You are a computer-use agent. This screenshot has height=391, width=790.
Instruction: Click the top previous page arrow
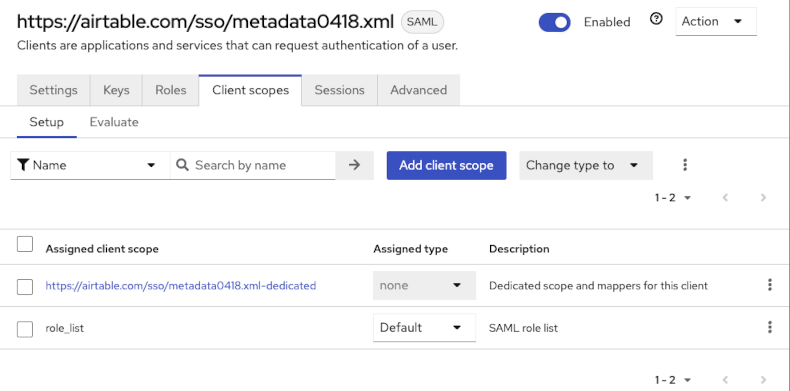pos(726,198)
